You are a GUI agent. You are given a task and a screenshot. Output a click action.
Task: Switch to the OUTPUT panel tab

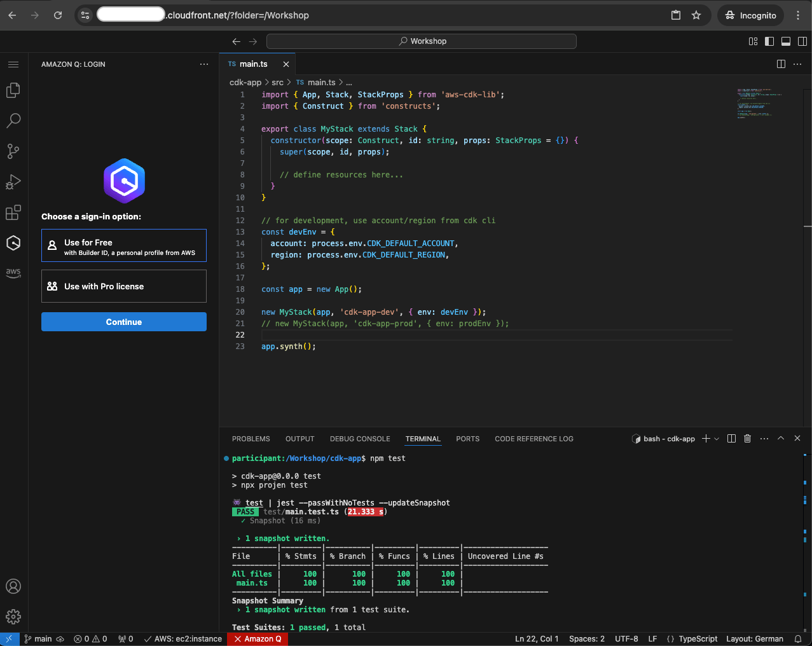[x=300, y=439]
